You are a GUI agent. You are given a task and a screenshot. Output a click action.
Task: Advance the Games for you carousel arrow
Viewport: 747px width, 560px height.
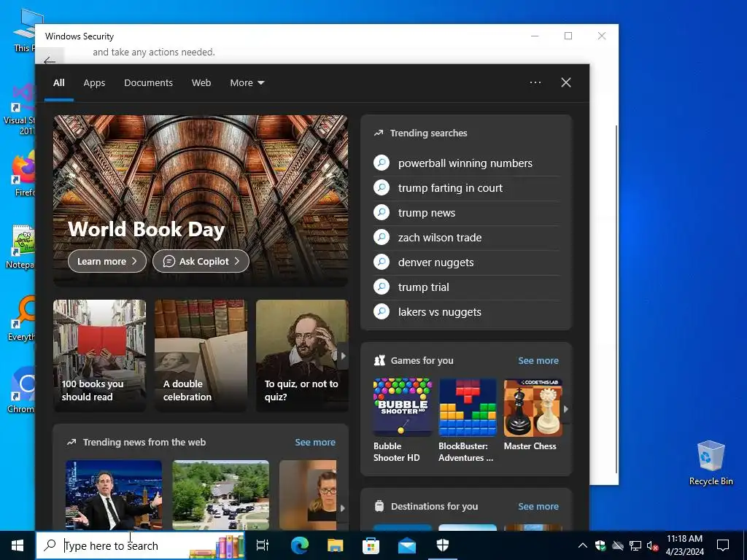point(566,408)
